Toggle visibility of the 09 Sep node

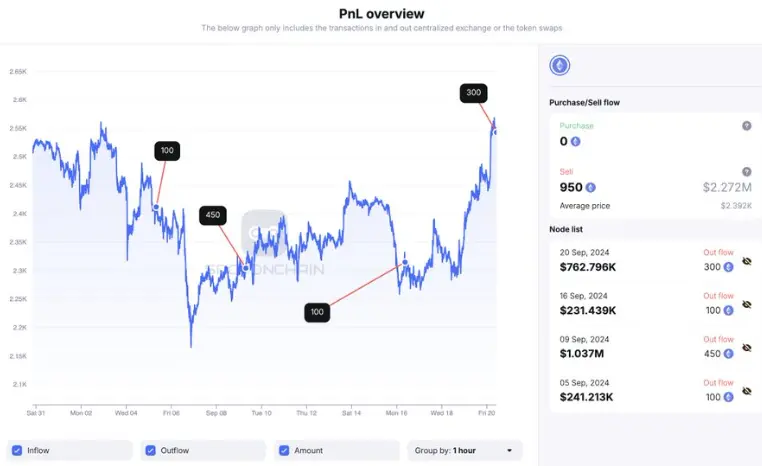coord(746,348)
